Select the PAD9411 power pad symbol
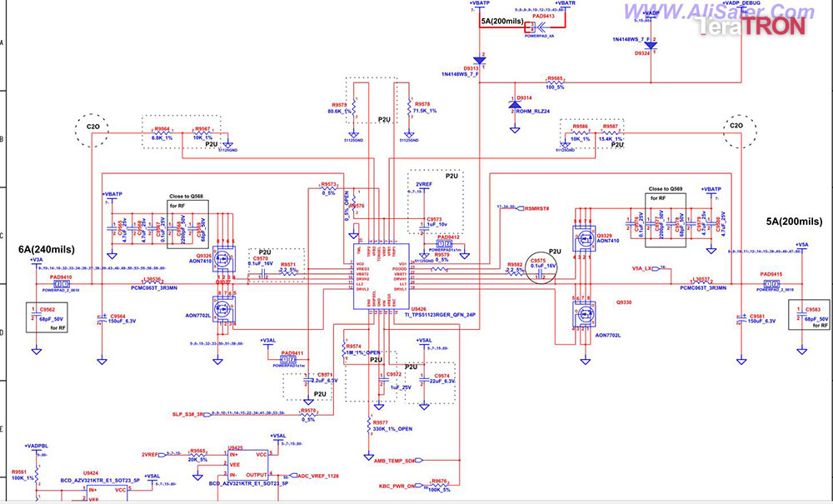833x504 pixels. 288,360
